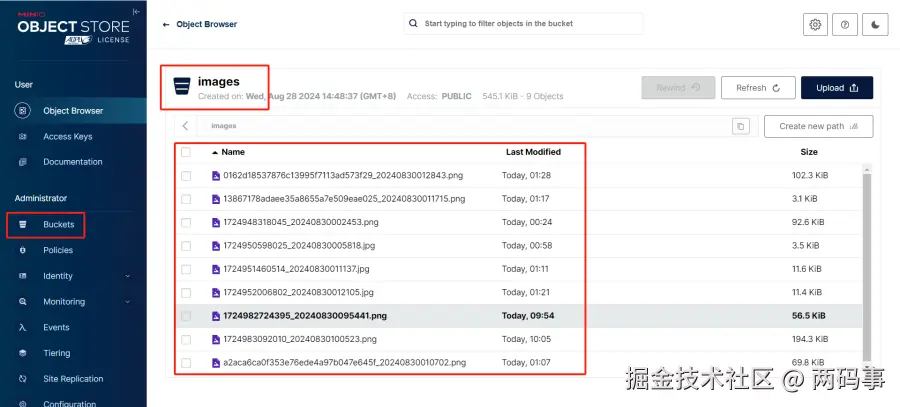The image size is (900, 407).
Task: Click file icon of 1724951460514 jpg
Action: [x=216, y=269]
